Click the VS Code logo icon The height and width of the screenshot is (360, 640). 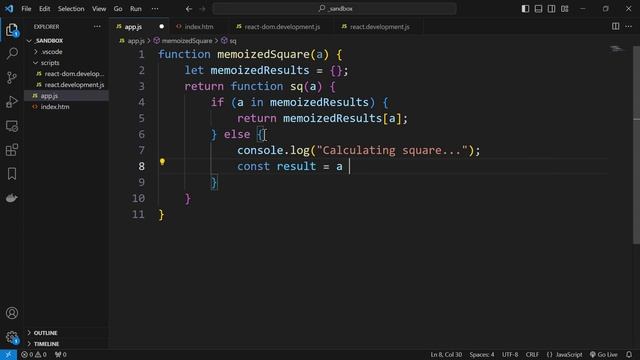pyautogui.click(x=9, y=8)
